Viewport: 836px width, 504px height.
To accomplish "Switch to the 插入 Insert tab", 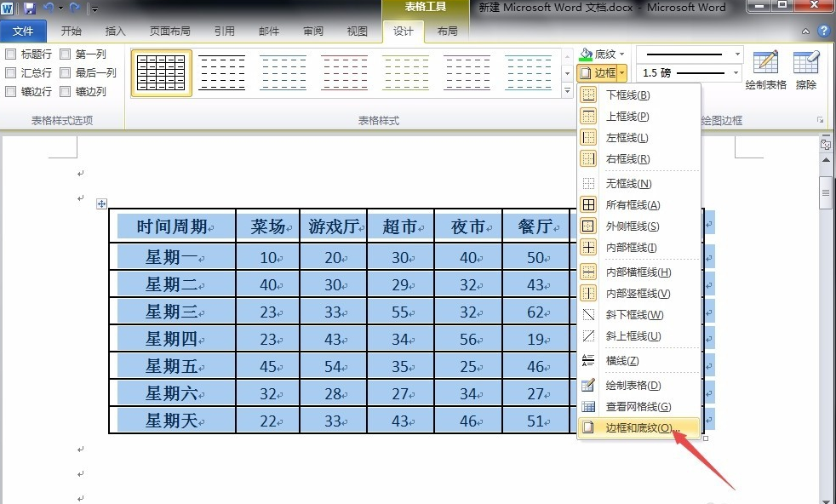I will [x=115, y=31].
